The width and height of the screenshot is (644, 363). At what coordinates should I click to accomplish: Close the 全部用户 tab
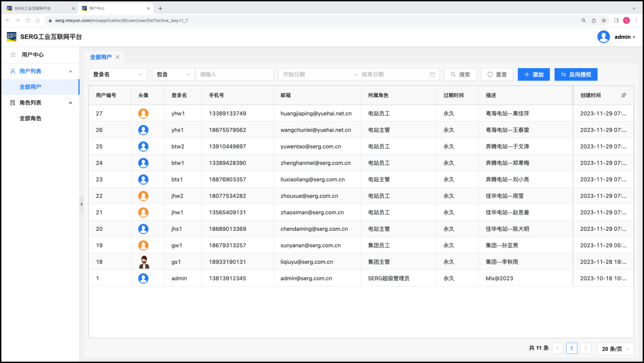point(117,57)
